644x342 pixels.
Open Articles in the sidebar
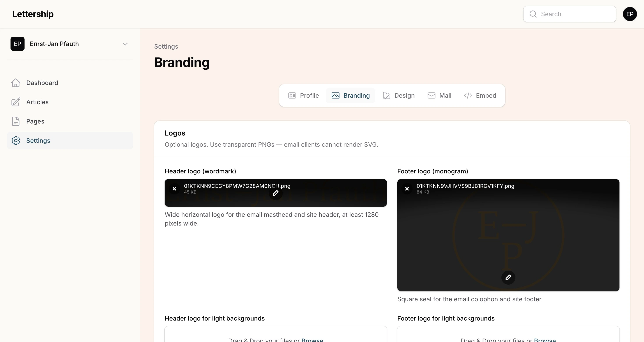pyautogui.click(x=70, y=102)
